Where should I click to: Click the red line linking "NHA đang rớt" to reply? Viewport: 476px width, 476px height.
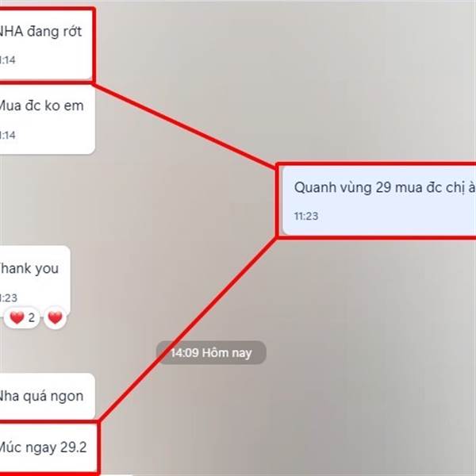185,126
